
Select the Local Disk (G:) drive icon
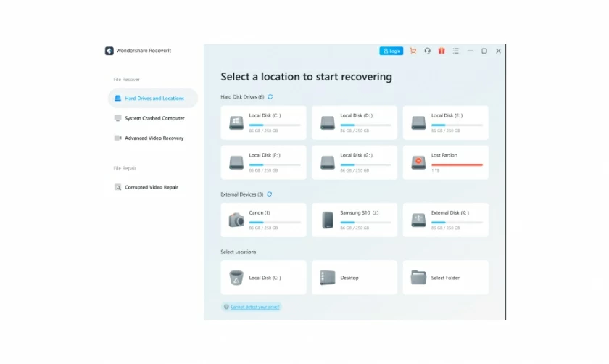328,162
